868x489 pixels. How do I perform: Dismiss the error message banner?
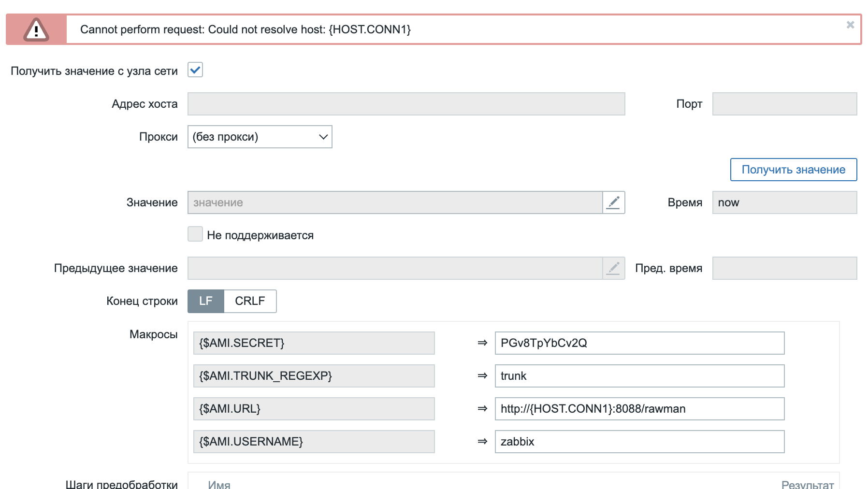(x=850, y=25)
